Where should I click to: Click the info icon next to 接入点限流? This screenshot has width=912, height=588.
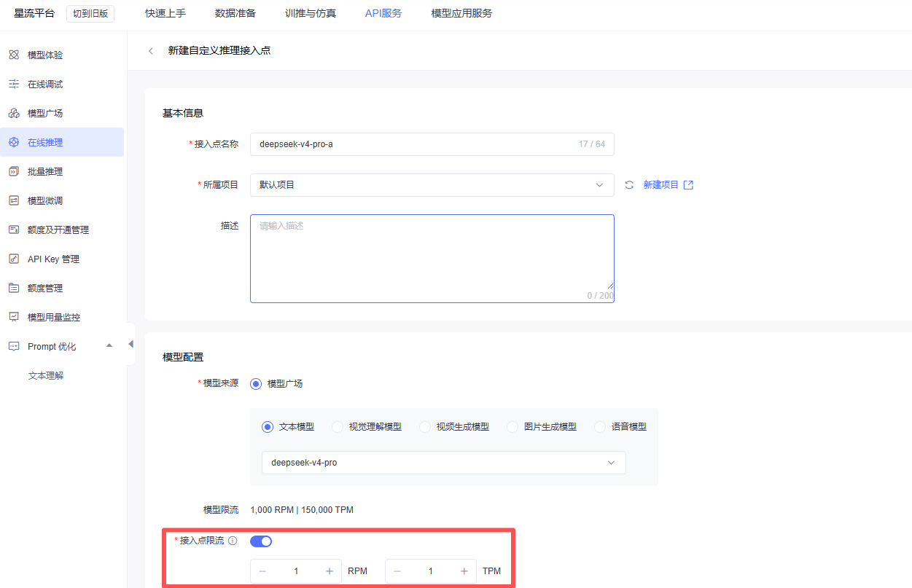233,541
